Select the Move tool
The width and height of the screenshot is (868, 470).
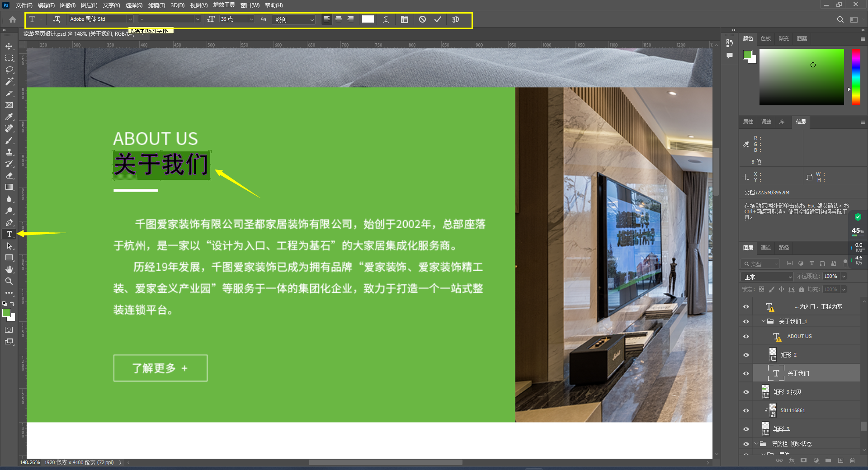click(9, 46)
